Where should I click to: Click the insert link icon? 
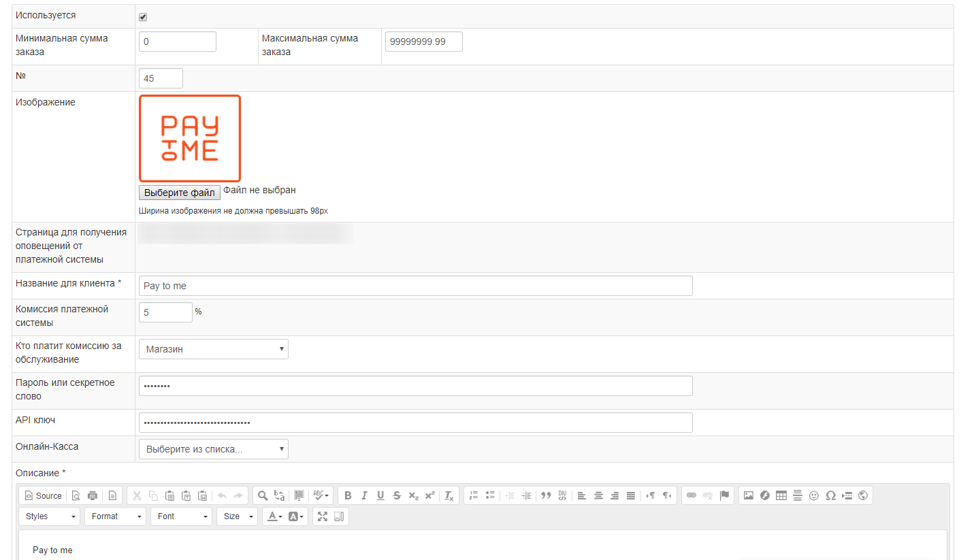coord(692,495)
